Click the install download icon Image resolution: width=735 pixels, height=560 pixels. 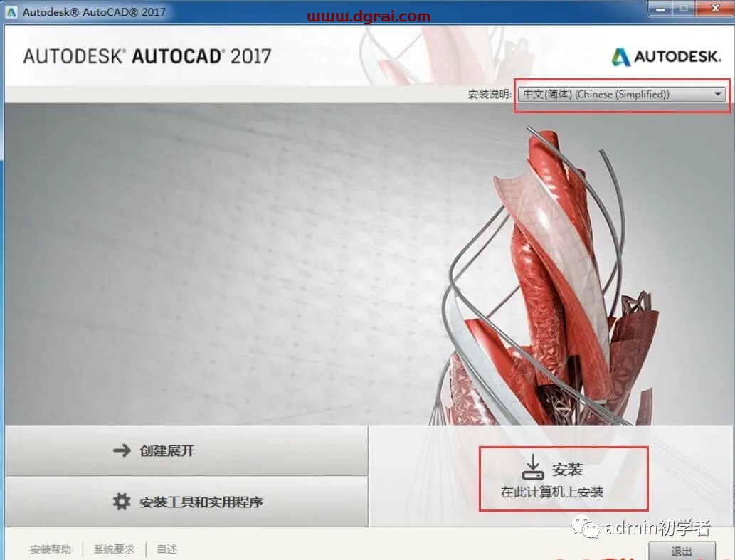533,467
